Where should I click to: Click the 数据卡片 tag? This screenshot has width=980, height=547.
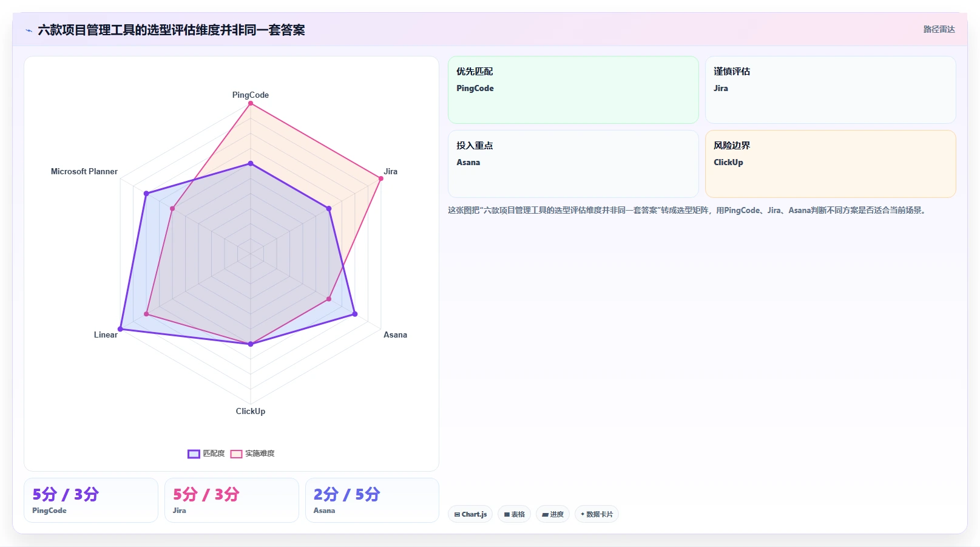[596, 514]
